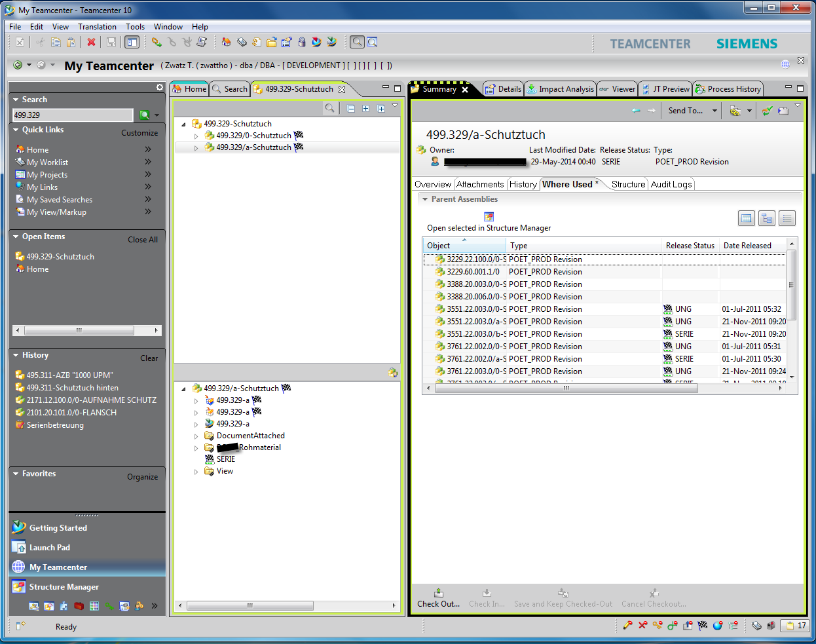The width and height of the screenshot is (816, 644).
Task: Click the colored grid application icon
Action: click(94, 606)
